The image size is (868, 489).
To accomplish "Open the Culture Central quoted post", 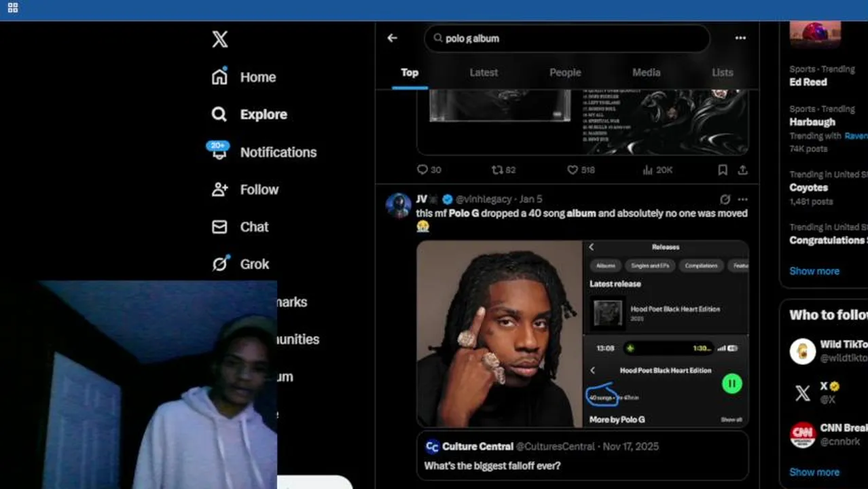I will click(583, 456).
